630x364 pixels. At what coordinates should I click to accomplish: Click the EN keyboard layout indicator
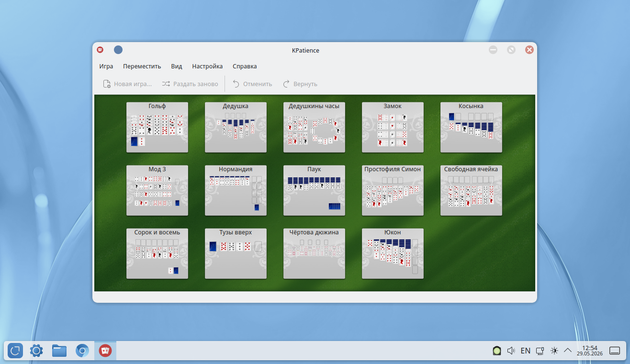click(x=525, y=351)
